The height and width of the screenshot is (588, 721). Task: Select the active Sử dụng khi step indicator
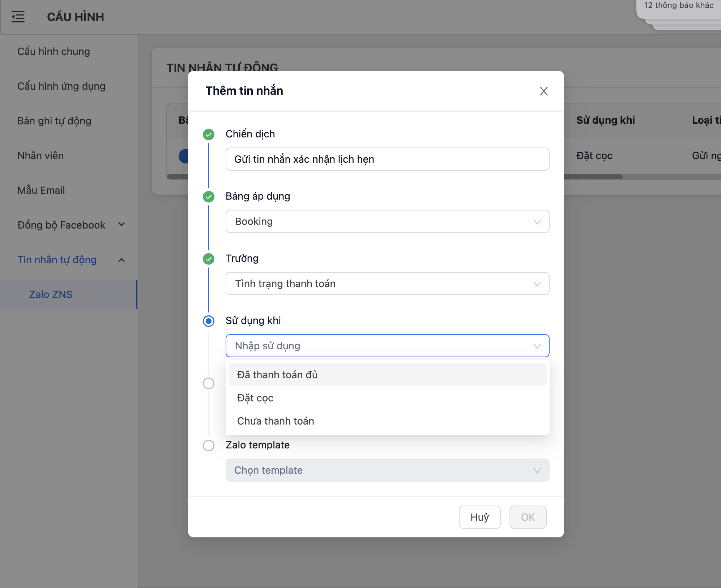click(x=209, y=321)
